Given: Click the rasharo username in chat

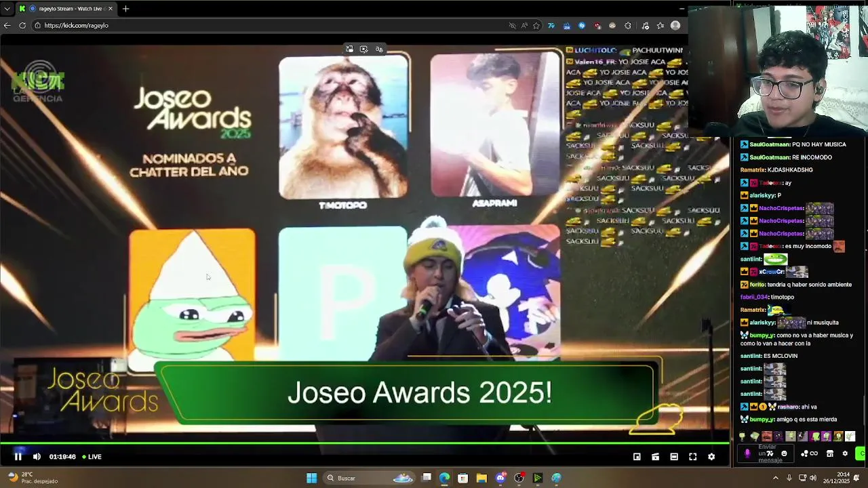Looking at the screenshot, I should 788,407.
